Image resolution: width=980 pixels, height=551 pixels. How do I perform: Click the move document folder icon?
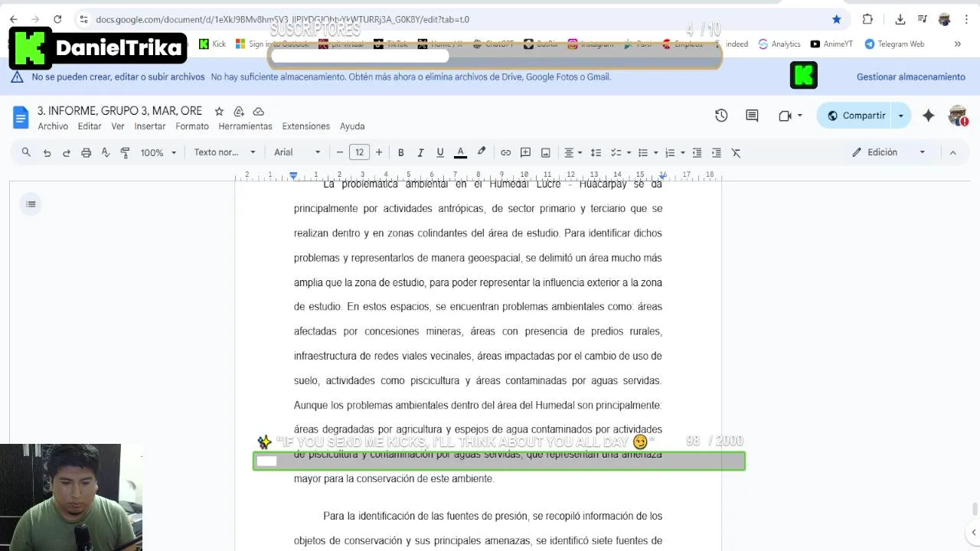[239, 111]
